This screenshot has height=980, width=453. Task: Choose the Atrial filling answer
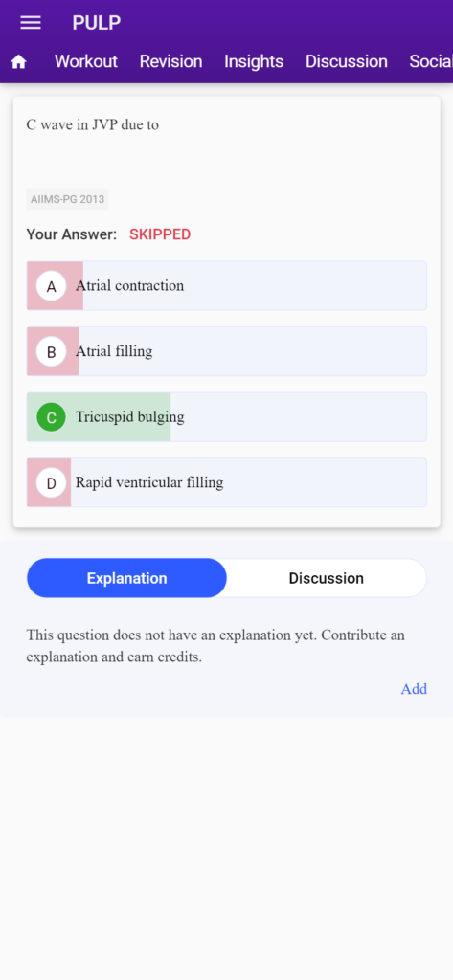(x=226, y=351)
